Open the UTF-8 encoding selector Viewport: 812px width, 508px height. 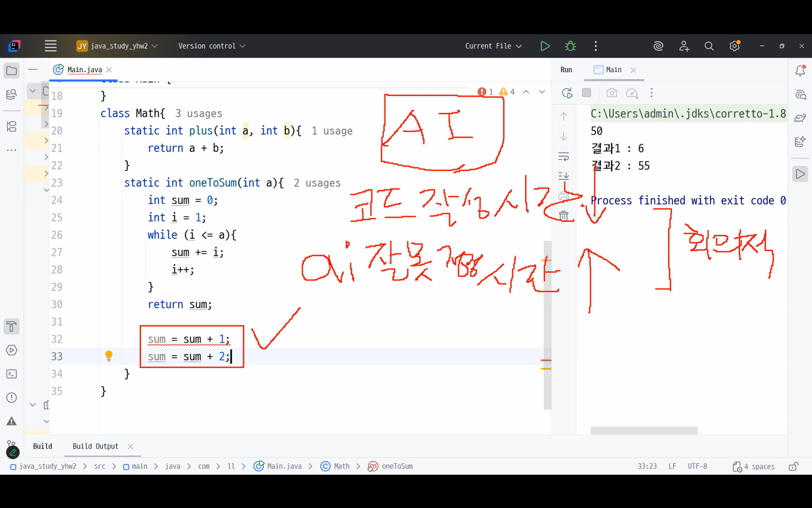point(697,466)
